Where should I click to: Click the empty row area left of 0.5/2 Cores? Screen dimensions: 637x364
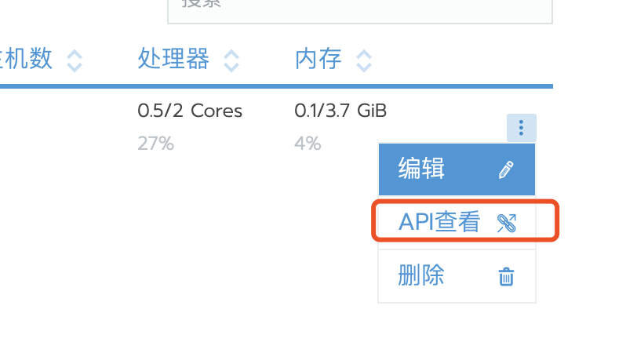pyautogui.click(x=63, y=126)
